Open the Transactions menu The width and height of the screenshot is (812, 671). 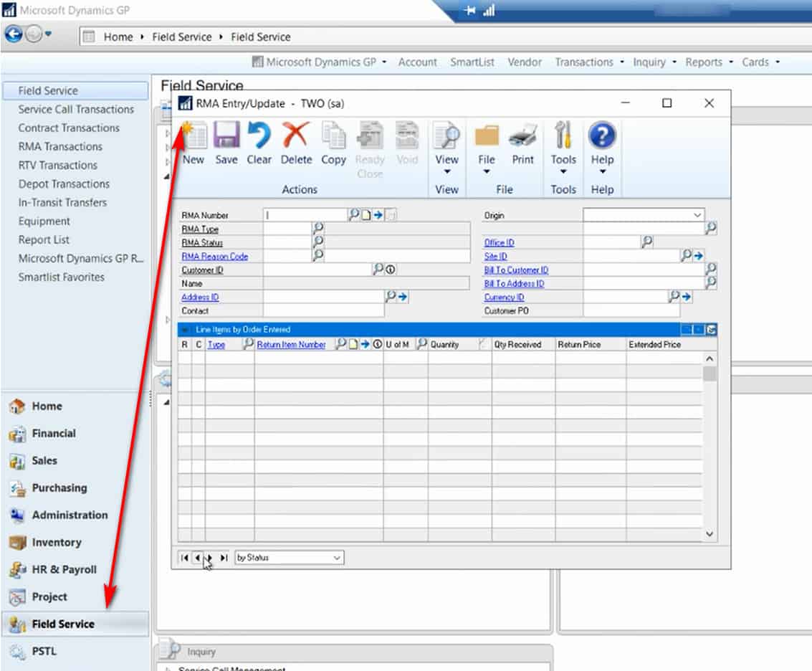coord(589,62)
